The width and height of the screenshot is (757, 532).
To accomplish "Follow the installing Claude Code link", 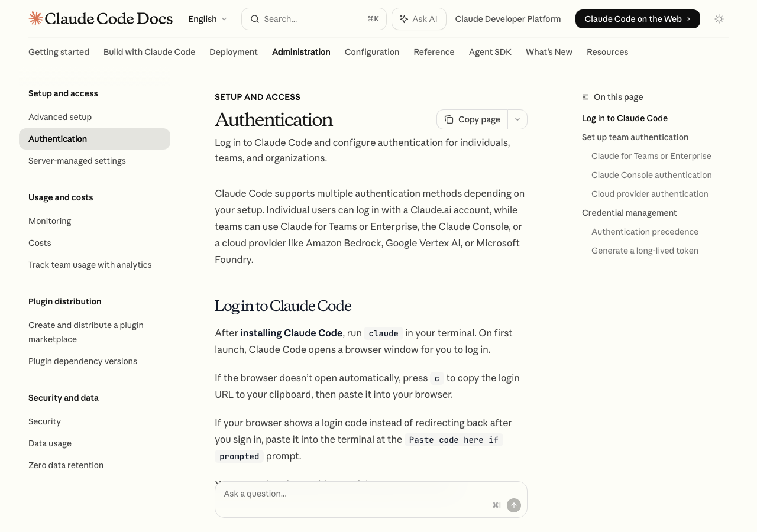I will [x=292, y=333].
